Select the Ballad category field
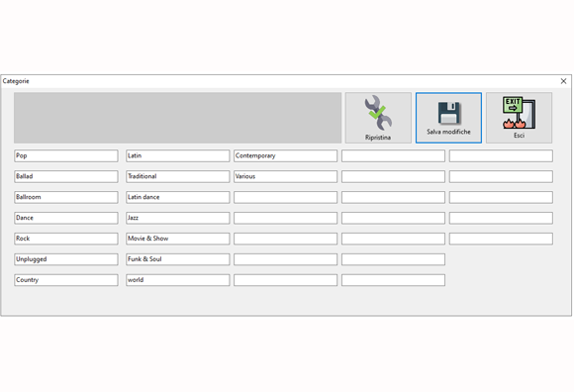The image size is (574, 392). tap(66, 176)
